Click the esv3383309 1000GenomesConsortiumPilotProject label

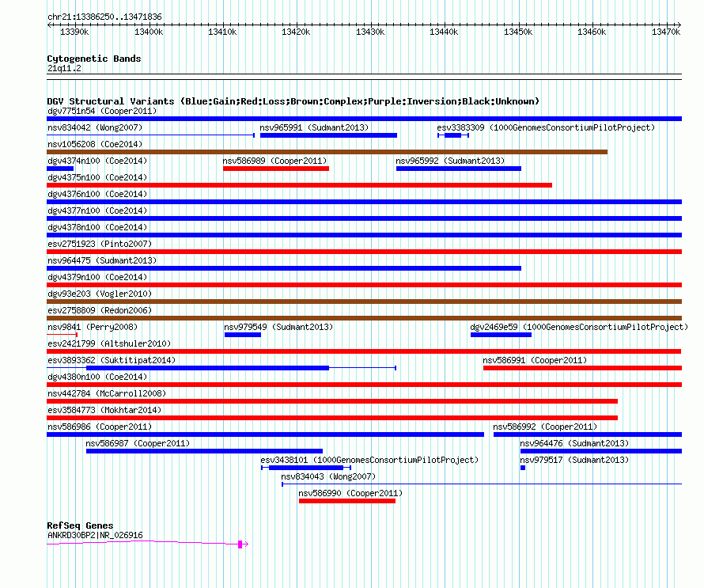tap(546, 127)
